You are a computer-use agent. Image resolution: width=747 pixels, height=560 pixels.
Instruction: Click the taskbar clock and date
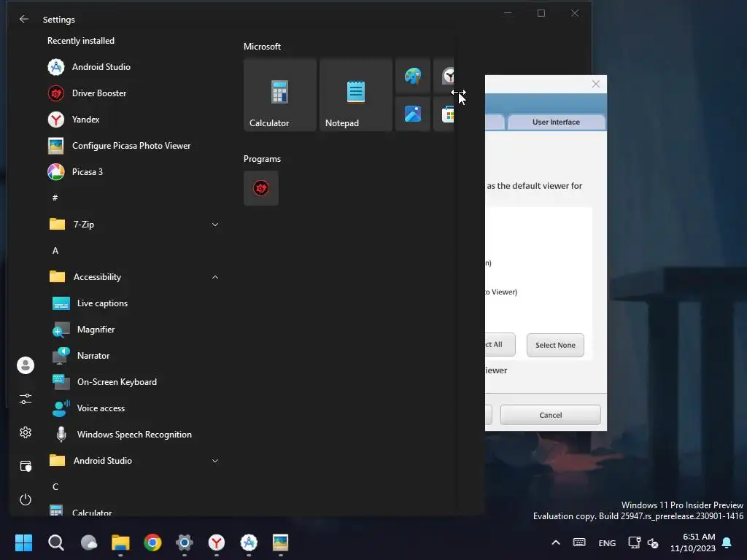pos(693,542)
